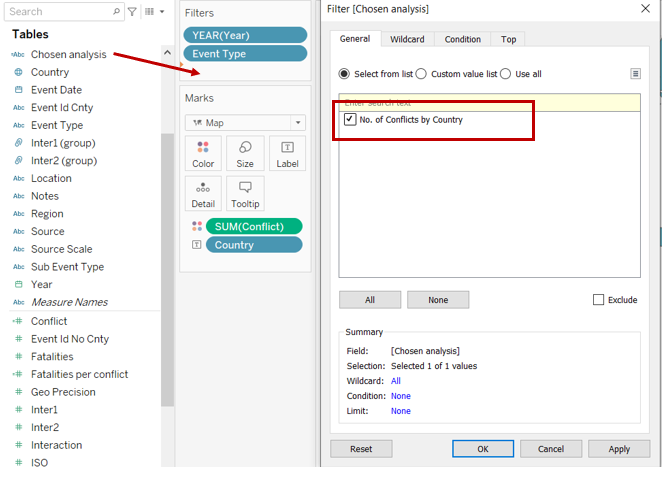Click the Enter search text field
The width and height of the screenshot is (663, 477).
pyautogui.click(x=489, y=102)
